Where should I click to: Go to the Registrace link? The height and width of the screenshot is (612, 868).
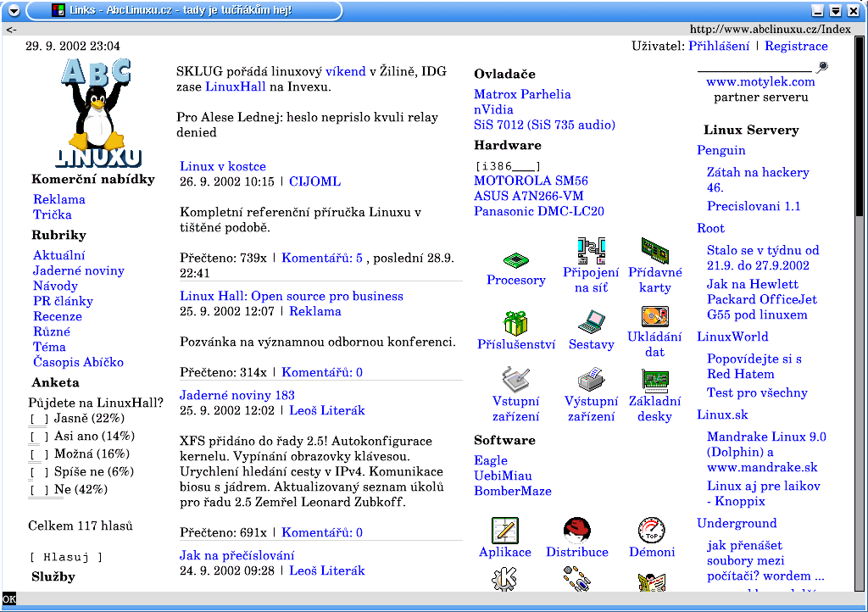[x=796, y=46]
